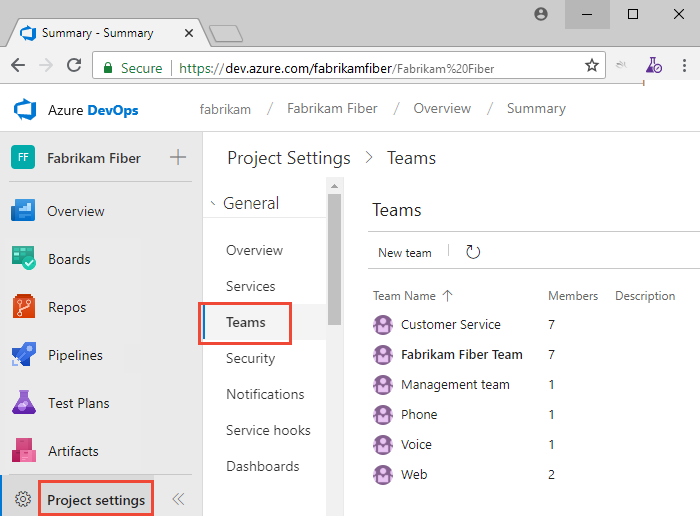Click the New team button

click(x=404, y=252)
